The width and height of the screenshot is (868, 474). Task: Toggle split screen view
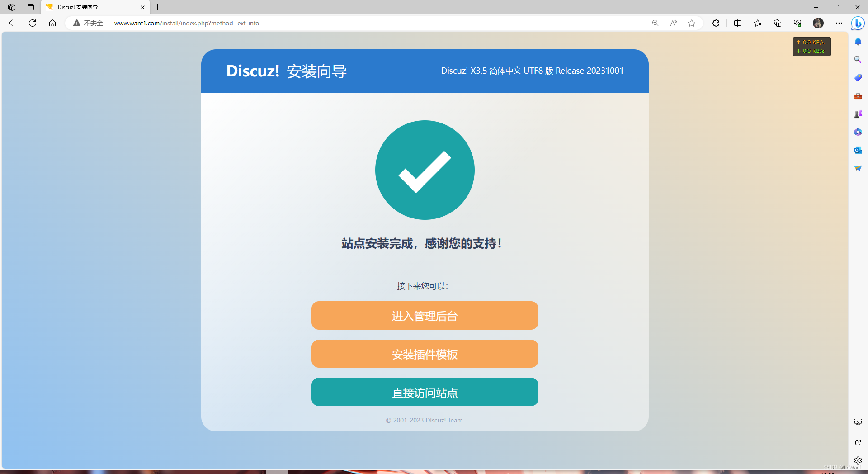point(738,23)
